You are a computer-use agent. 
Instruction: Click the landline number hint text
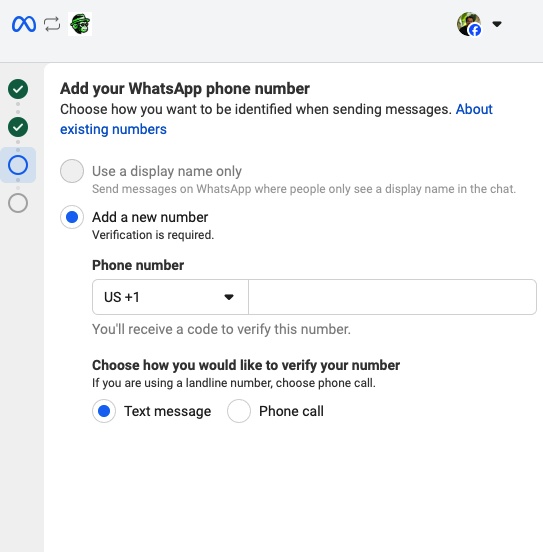[234, 383]
